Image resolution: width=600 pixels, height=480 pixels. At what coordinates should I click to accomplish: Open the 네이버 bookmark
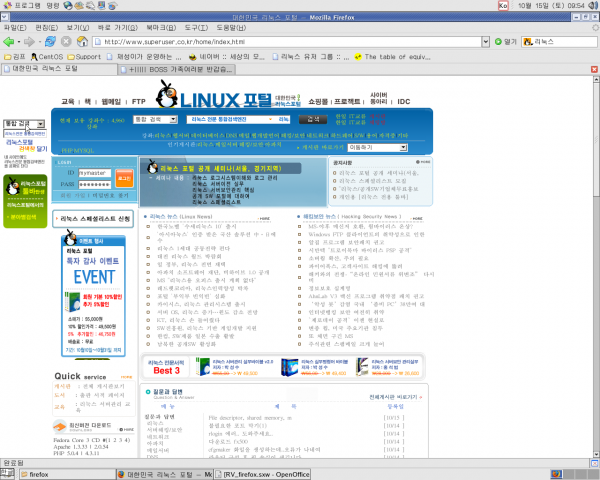click(x=227, y=57)
